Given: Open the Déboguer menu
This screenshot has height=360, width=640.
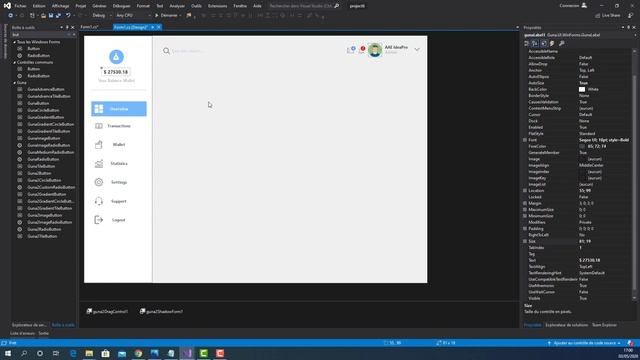Looking at the screenshot, I should pos(121,6).
